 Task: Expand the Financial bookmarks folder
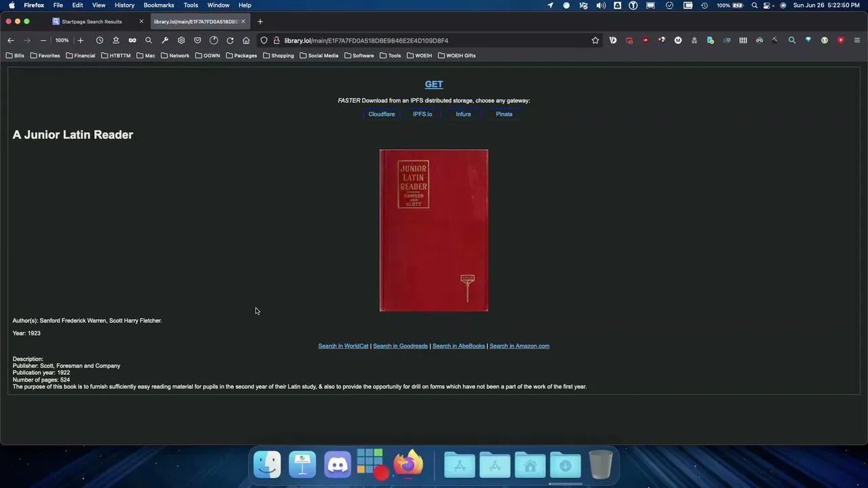click(x=81, y=56)
